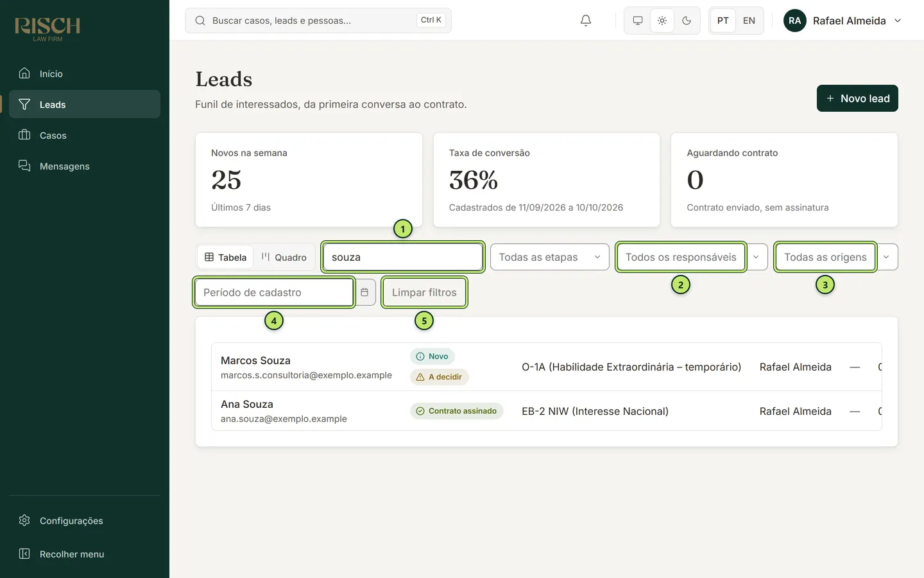Open calendar picker for registration period
924x578 pixels.
tap(364, 292)
